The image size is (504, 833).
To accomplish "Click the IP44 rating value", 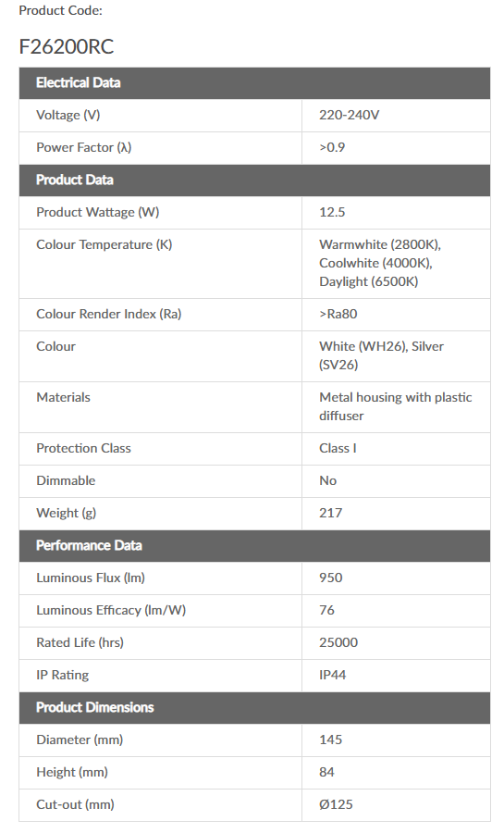I will [x=333, y=676].
